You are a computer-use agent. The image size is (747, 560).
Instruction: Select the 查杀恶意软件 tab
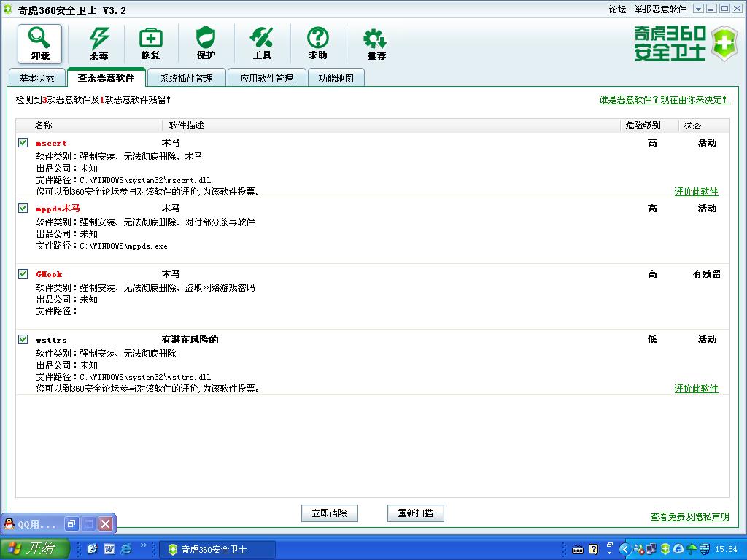106,77
